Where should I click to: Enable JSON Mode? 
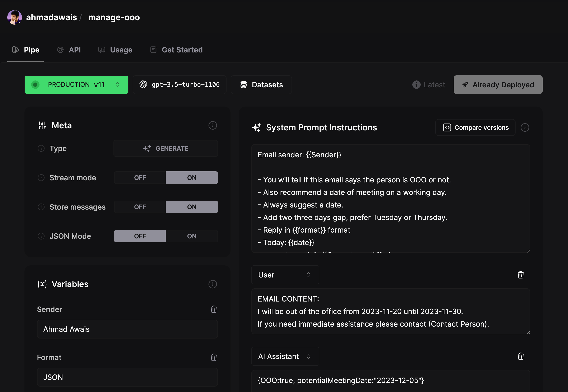[x=192, y=236]
